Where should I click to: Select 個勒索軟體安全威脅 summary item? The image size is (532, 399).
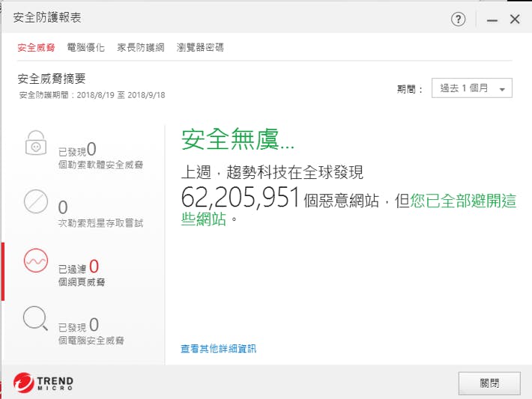(x=100, y=164)
